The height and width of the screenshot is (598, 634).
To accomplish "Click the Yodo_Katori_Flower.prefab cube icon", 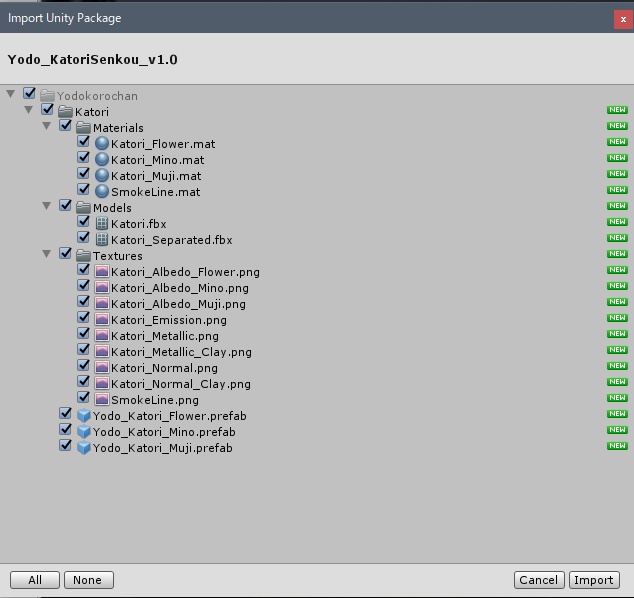I will point(84,416).
